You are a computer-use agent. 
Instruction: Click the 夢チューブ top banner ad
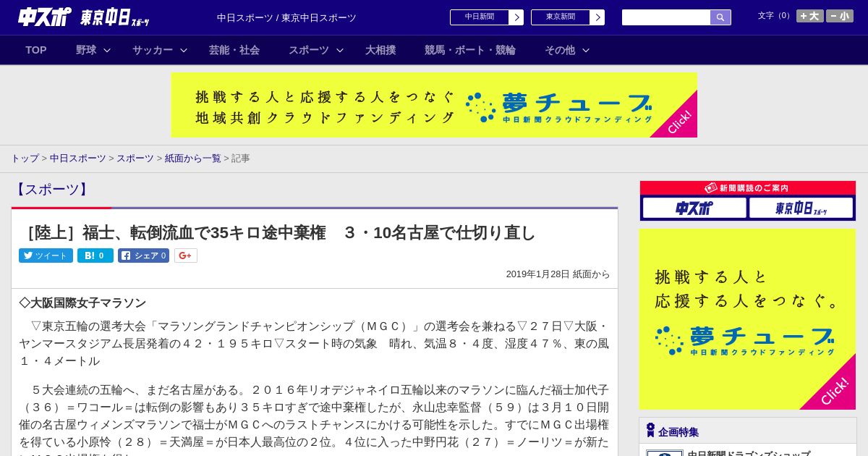(434, 105)
